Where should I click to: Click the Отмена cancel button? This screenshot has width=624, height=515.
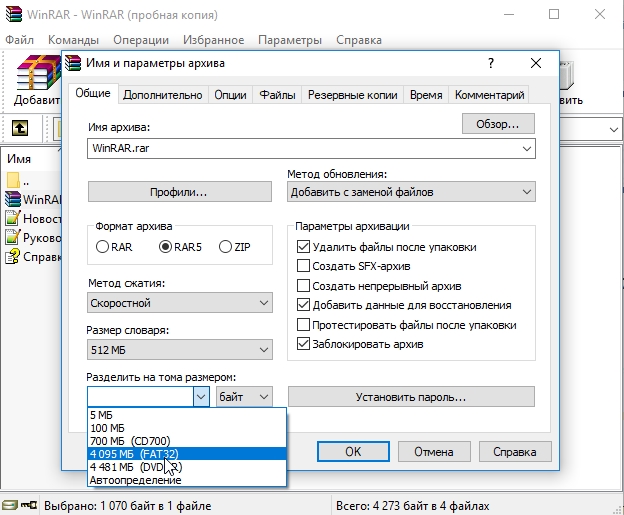tap(434, 452)
